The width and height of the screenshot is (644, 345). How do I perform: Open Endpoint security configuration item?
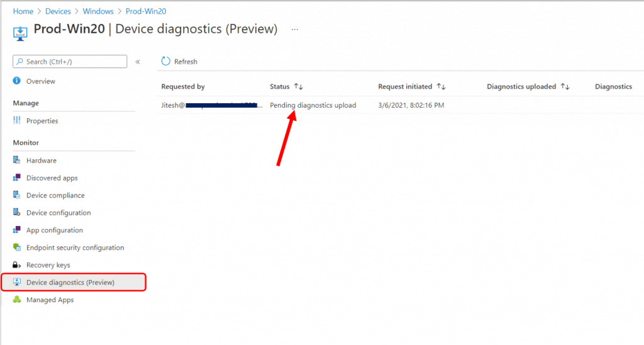point(75,247)
